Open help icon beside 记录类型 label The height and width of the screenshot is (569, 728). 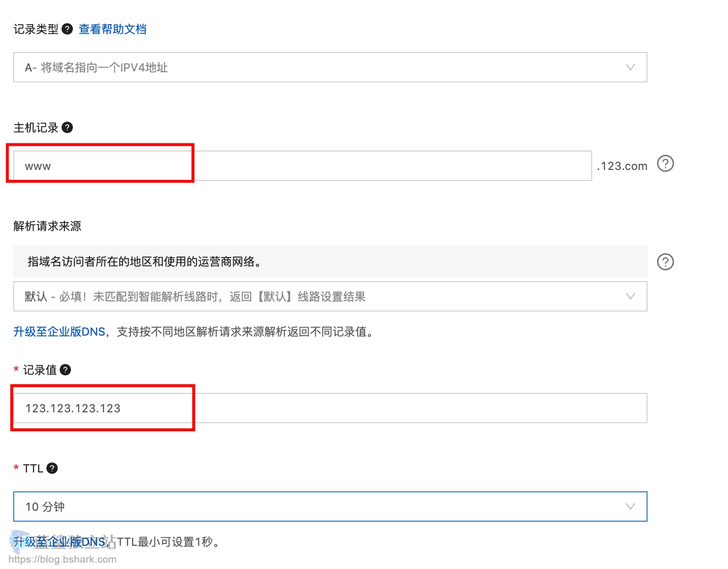67,29
